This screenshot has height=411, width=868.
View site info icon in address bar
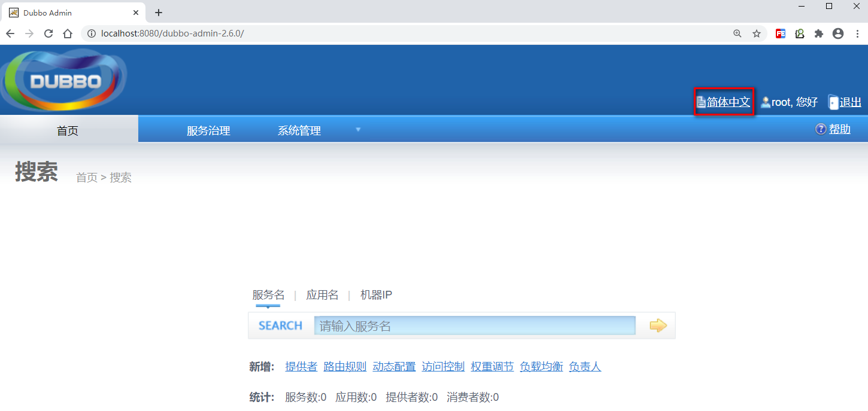tap(92, 34)
